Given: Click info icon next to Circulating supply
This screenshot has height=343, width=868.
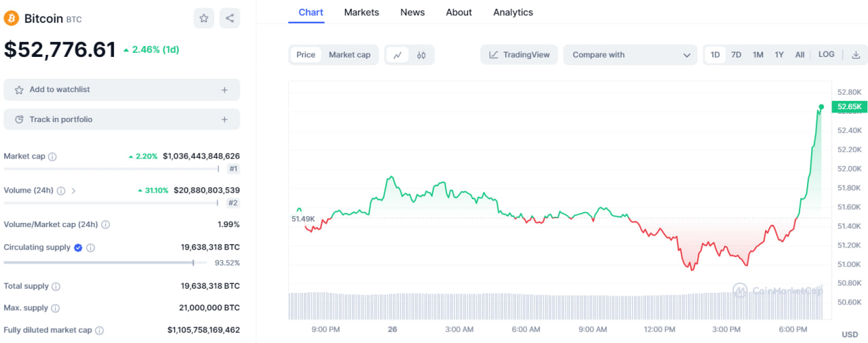Looking at the screenshot, I should point(91,248).
